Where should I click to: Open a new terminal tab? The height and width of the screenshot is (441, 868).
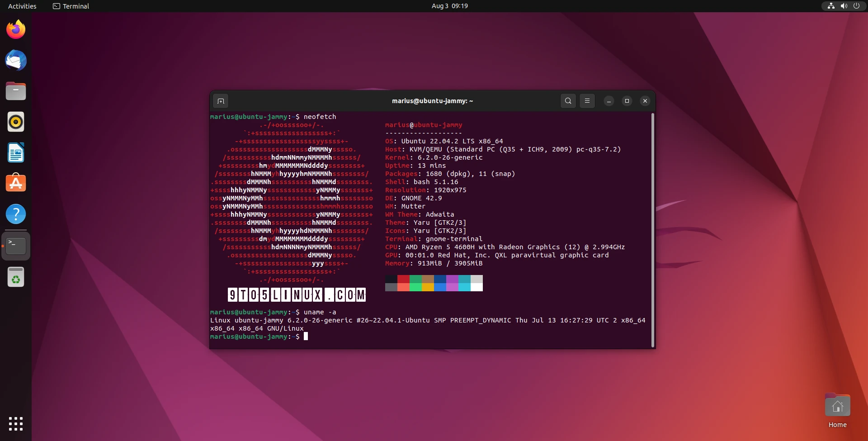pos(221,101)
